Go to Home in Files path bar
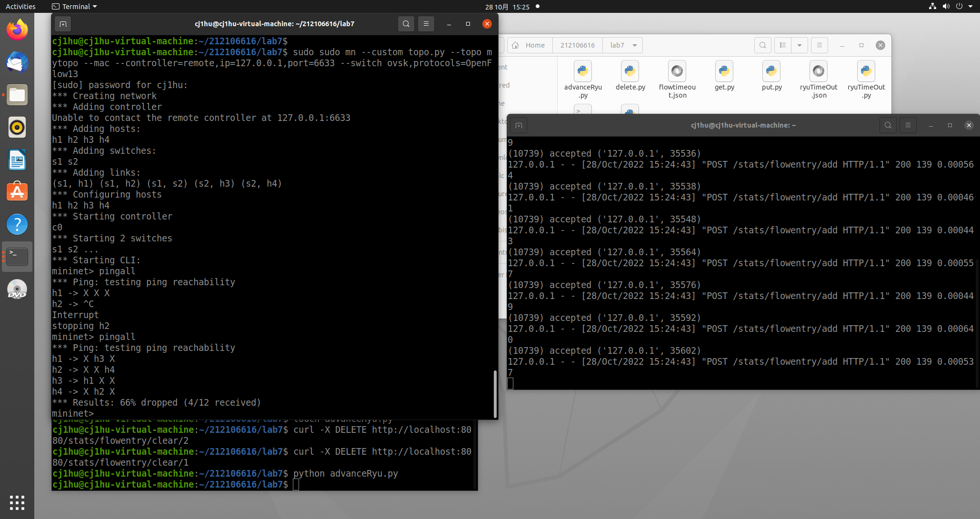 pos(530,45)
